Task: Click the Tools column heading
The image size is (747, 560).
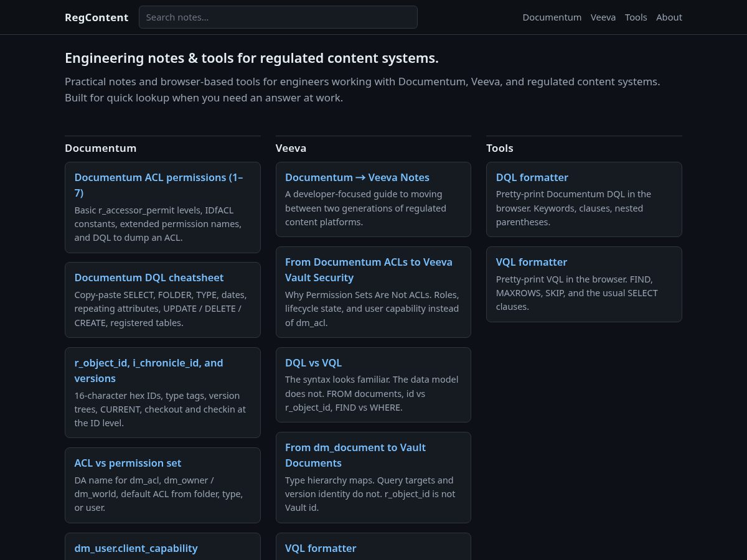Action: (x=500, y=148)
